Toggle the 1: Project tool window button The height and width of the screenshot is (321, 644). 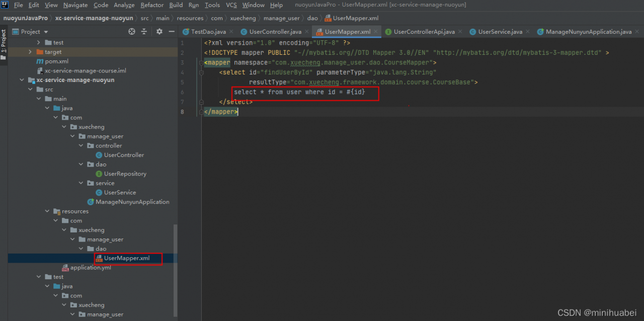point(4,44)
